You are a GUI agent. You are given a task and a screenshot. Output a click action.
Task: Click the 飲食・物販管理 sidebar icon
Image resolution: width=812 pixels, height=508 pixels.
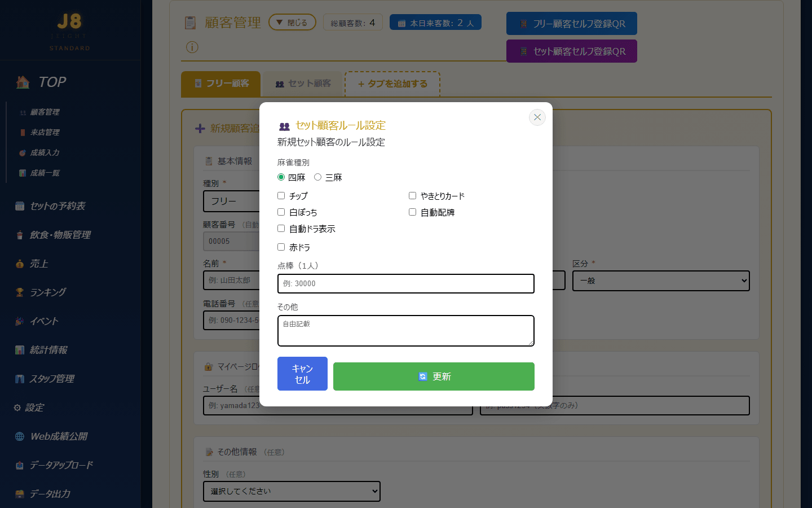coord(20,235)
